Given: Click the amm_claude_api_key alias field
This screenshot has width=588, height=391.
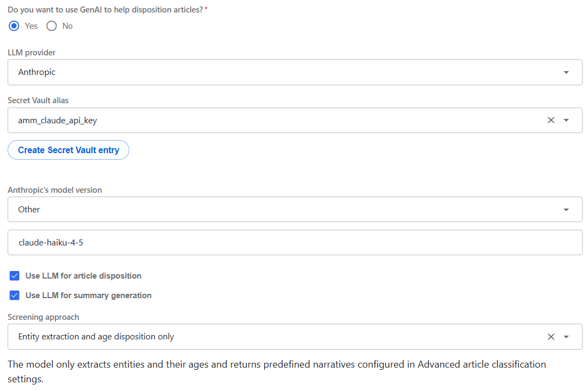Looking at the screenshot, I should pyautogui.click(x=295, y=121).
